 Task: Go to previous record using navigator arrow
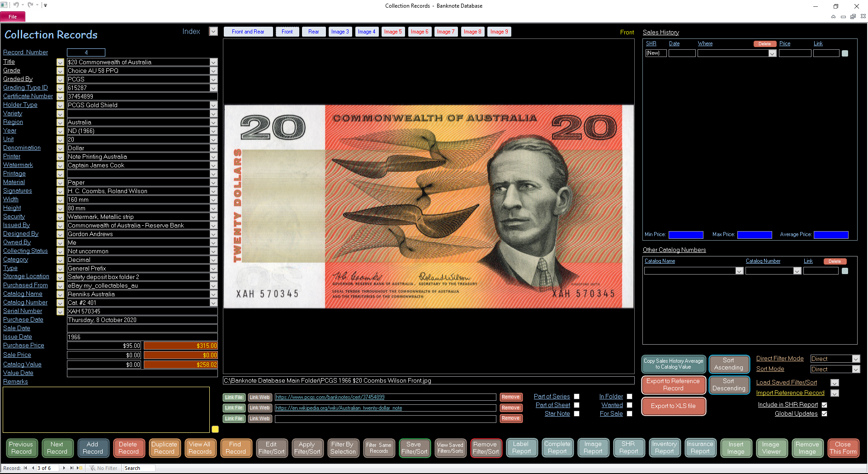[x=33, y=468]
